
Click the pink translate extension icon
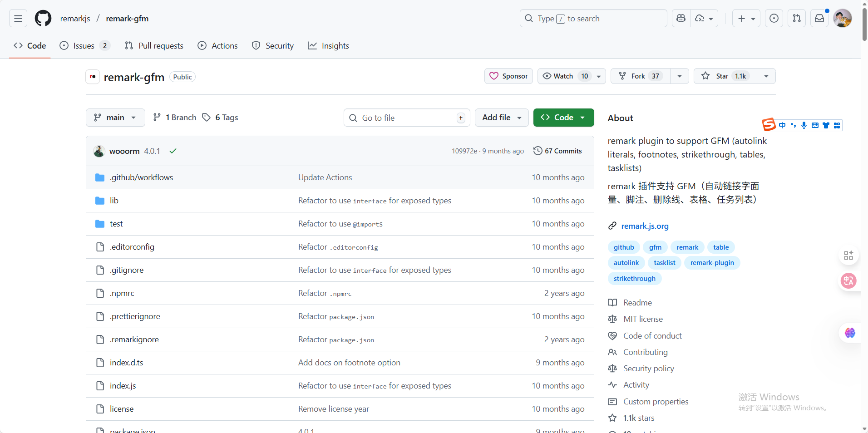click(x=848, y=281)
